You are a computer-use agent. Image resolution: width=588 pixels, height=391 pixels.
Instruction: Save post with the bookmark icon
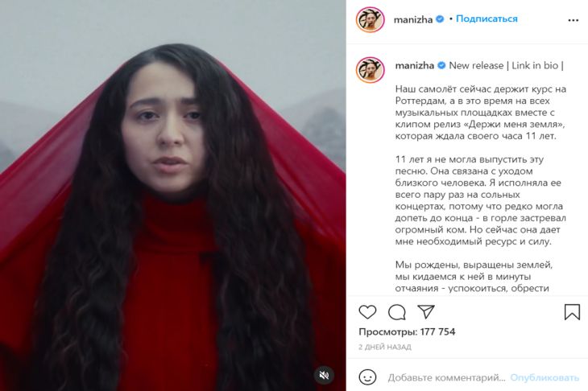click(572, 311)
